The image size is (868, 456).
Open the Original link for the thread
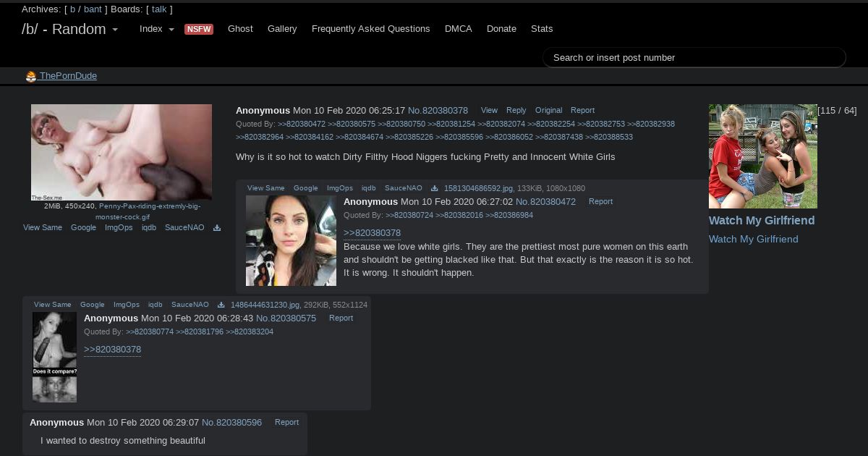pos(548,111)
